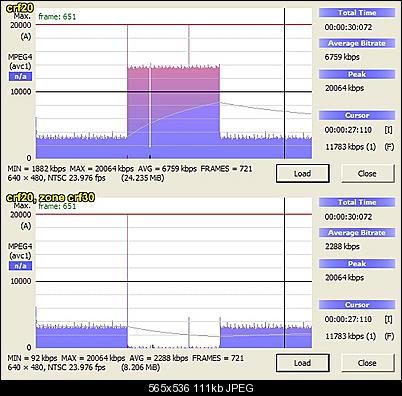The width and height of the screenshot is (402, 396).
Task: Click Cursor header in zone crf30 panel
Action: point(357,305)
